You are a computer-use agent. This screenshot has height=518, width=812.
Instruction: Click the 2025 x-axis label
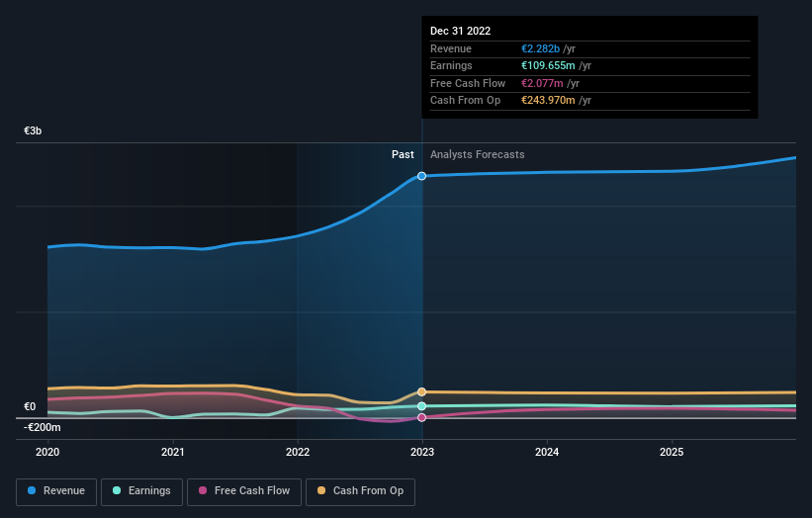(672, 452)
